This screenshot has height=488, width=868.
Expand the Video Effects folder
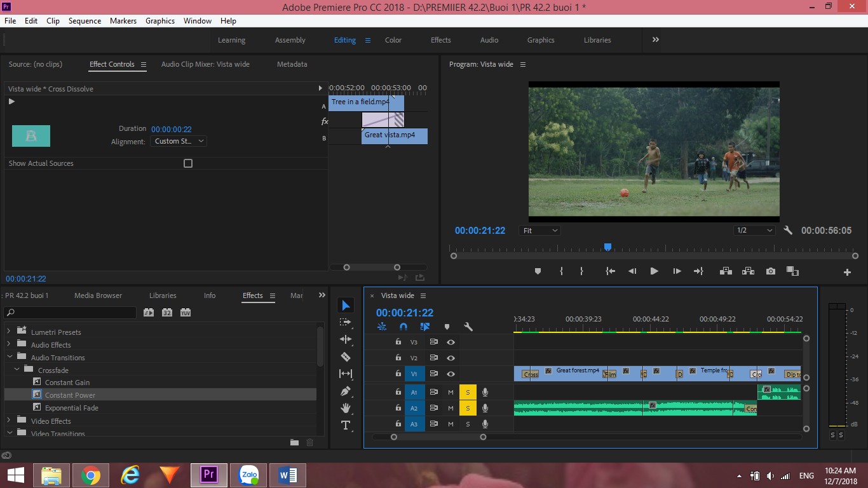click(x=9, y=420)
